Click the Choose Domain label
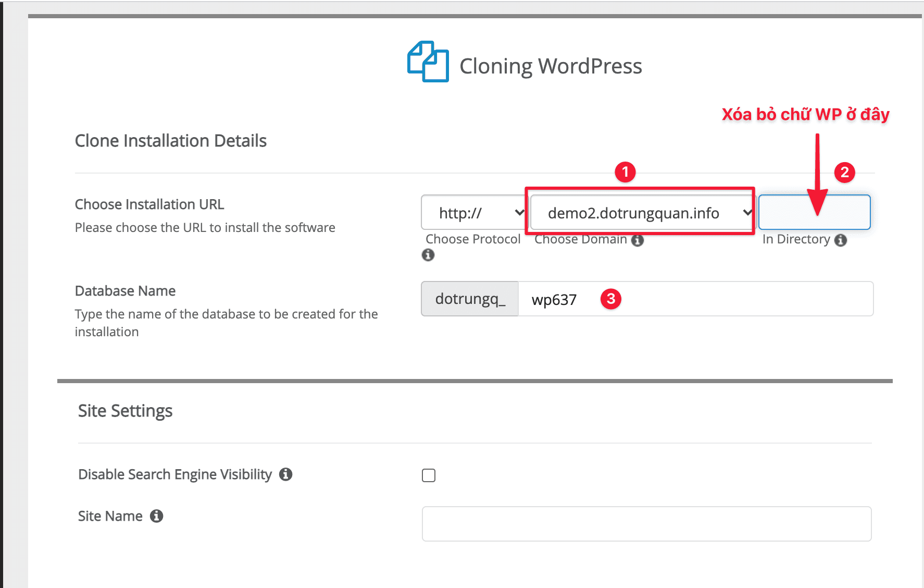 click(580, 239)
